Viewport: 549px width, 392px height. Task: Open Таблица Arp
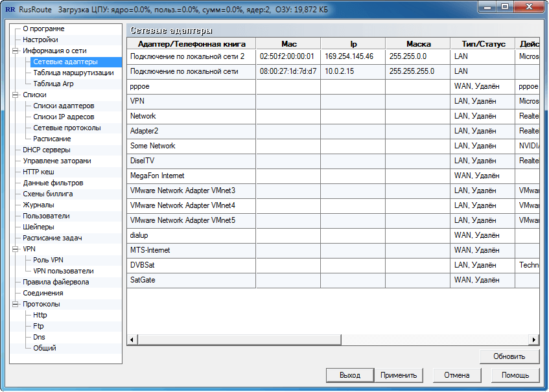click(53, 84)
